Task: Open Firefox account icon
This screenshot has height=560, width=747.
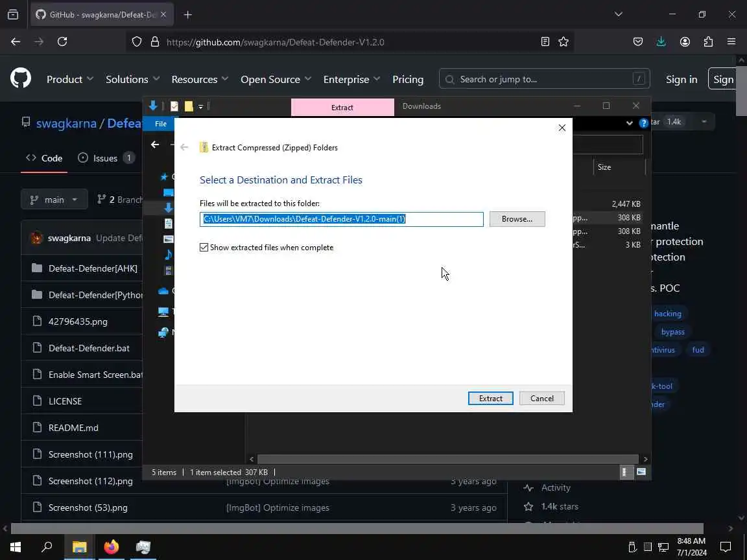Action: pos(685,42)
